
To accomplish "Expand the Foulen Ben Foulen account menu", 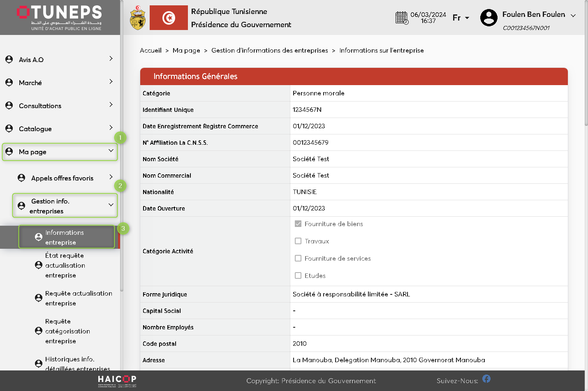I will [573, 15].
